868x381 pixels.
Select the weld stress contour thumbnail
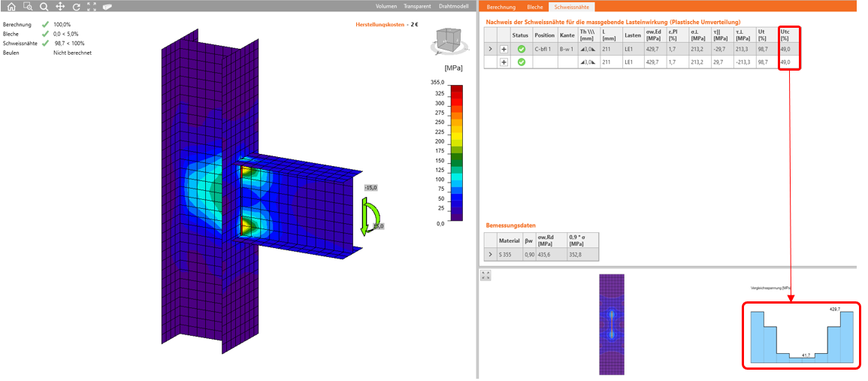point(613,324)
